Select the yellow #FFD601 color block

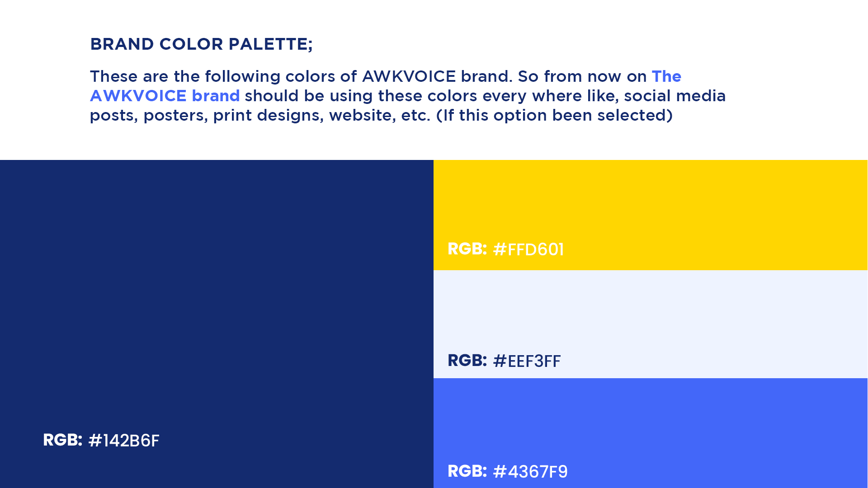650,199
